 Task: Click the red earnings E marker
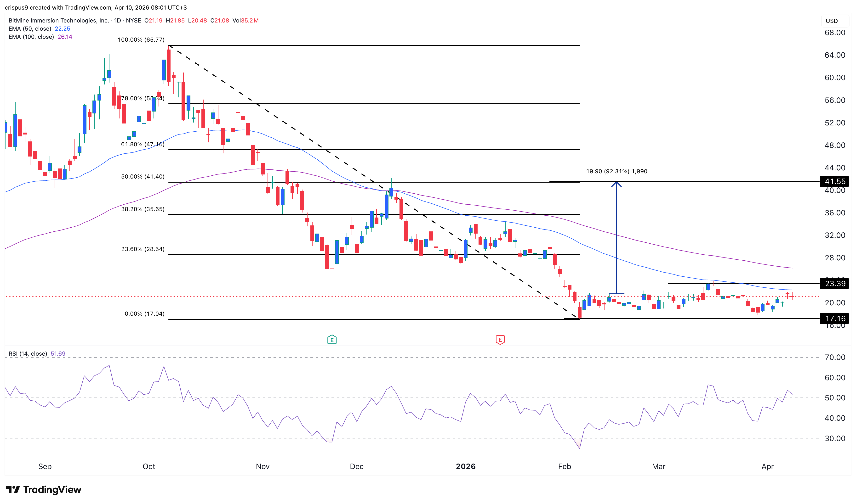(x=500, y=340)
